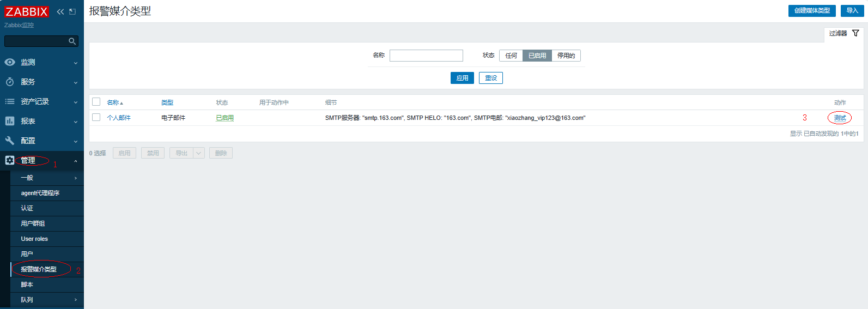Open agent代理程序 page

(47, 193)
